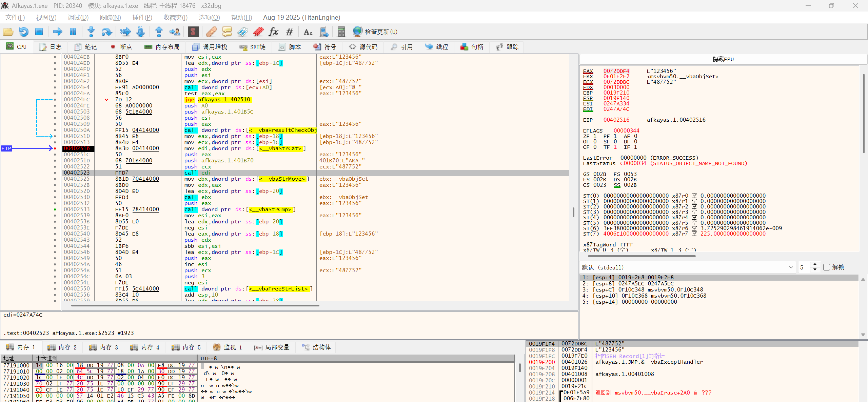Switch to the 调用堆栈 call stack tab

coord(209,47)
